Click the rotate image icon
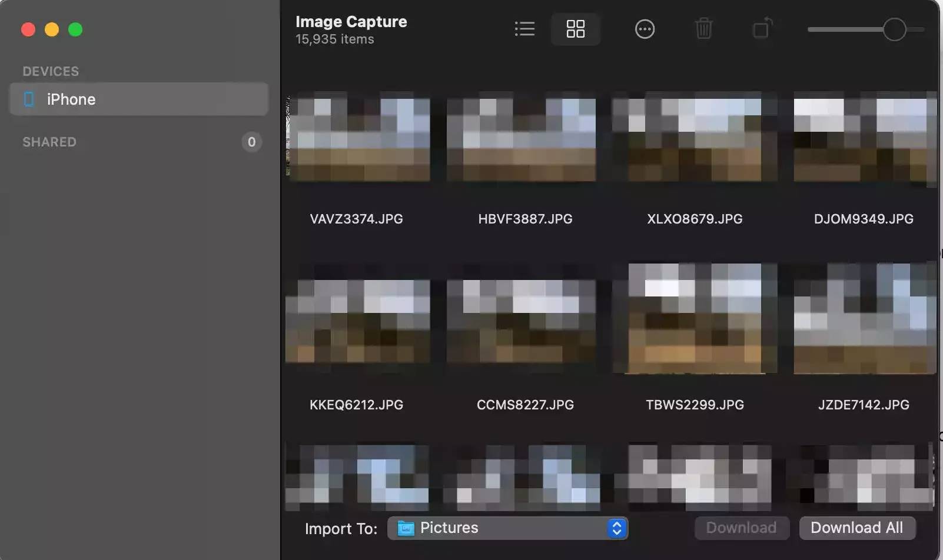Viewport: 943px width, 560px height. pyautogui.click(x=762, y=29)
